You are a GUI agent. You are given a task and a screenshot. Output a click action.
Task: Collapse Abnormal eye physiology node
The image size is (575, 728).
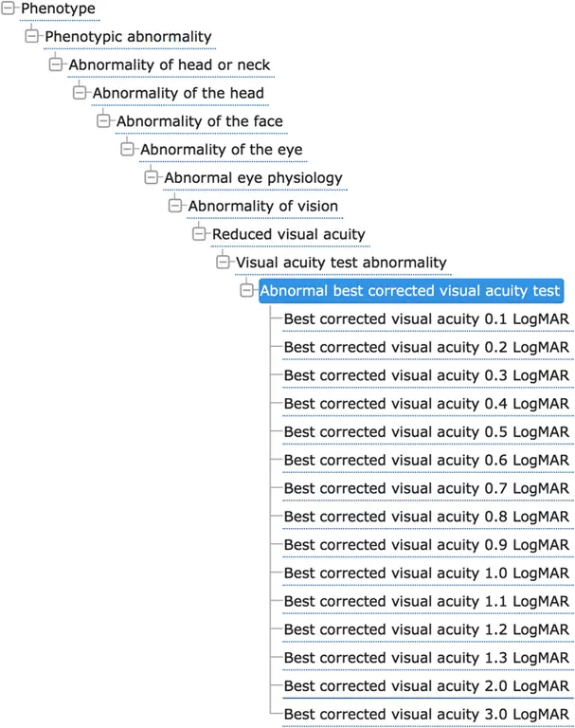point(152,178)
